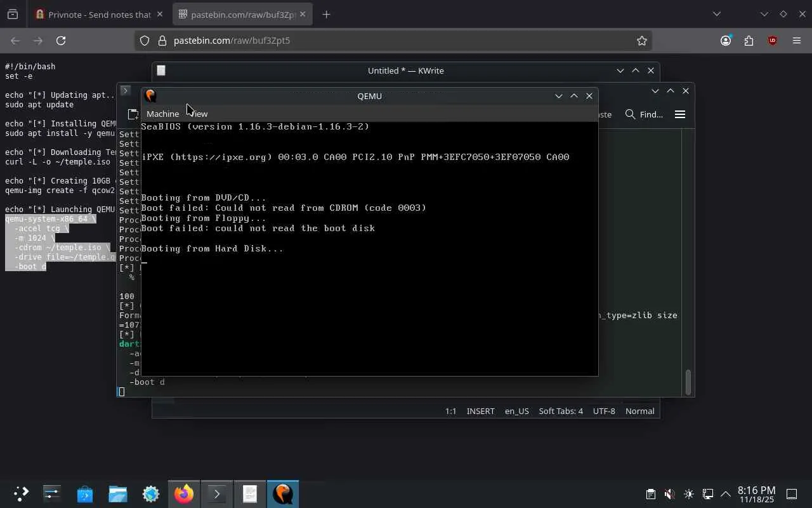This screenshot has width=812, height=508.
Task: Open a new browser tab
Action: pyautogui.click(x=326, y=14)
